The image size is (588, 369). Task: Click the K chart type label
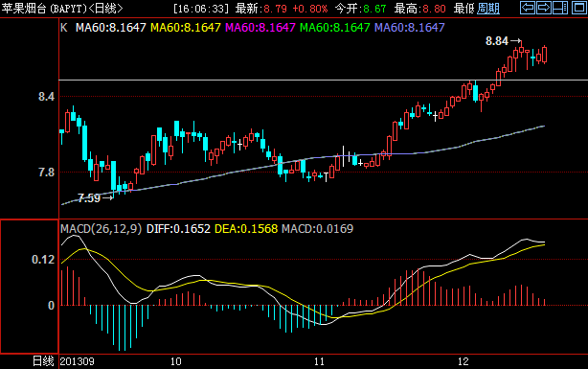pyautogui.click(x=64, y=28)
